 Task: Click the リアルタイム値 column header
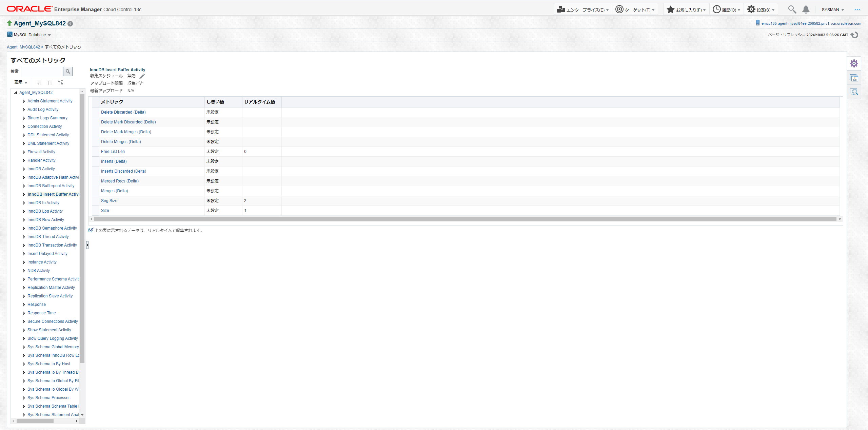[262, 102]
